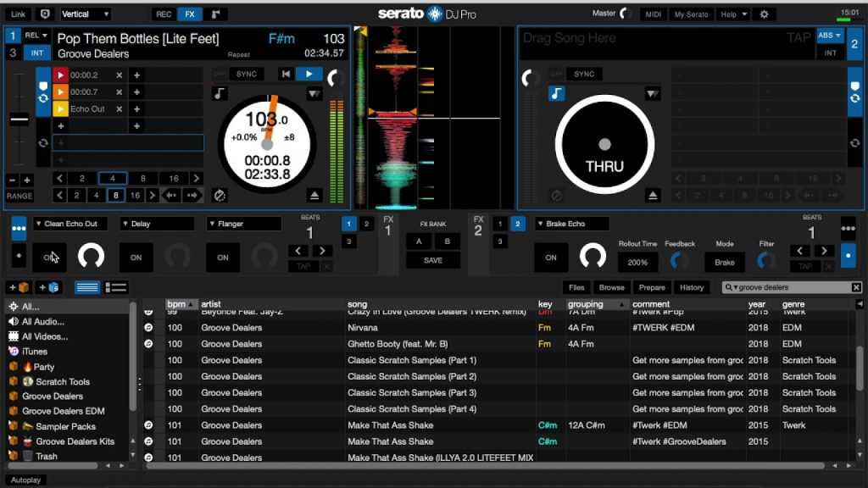Jump to previous track on deck 1
This screenshot has height=488, width=868.
pyautogui.click(x=287, y=75)
